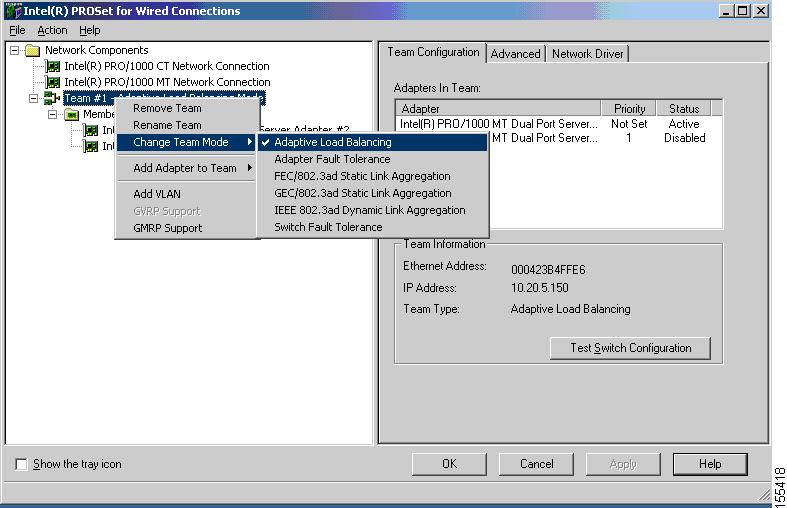Switch to the Team Configuration tab
This screenshot has height=508, width=787.
coord(433,52)
